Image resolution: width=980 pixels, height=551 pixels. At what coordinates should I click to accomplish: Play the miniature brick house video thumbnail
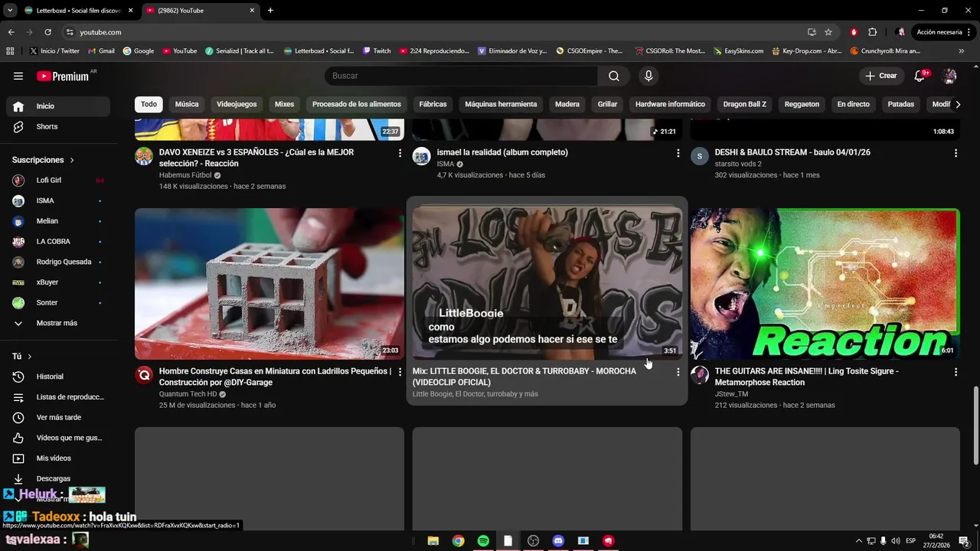269,284
